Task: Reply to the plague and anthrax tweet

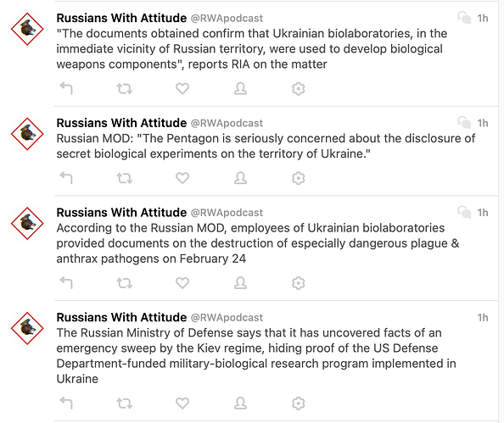Action: pyautogui.click(x=66, y=283)
